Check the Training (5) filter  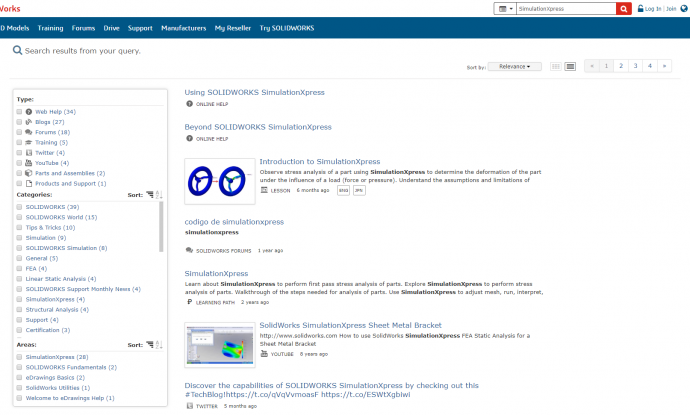pos(19,143)
